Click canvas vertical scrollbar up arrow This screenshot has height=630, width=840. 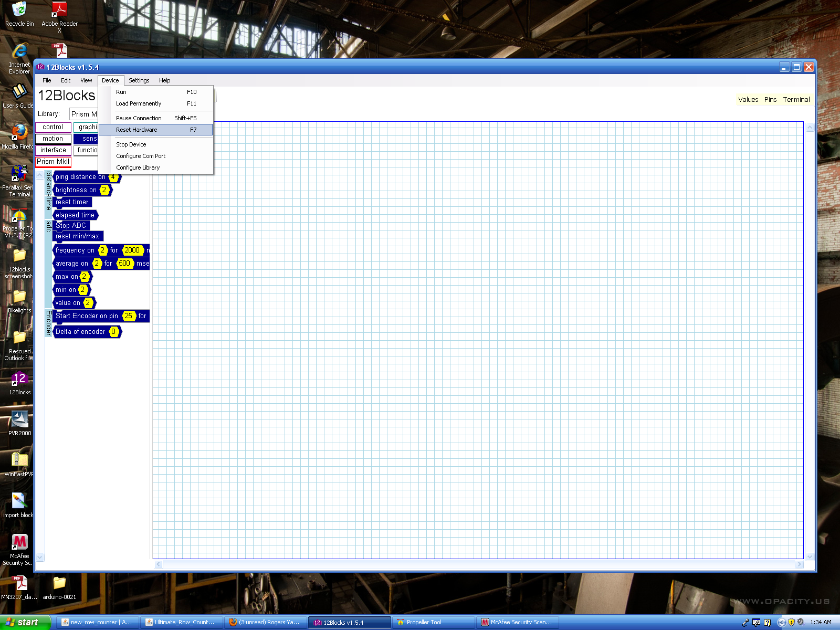click(810, 127)
